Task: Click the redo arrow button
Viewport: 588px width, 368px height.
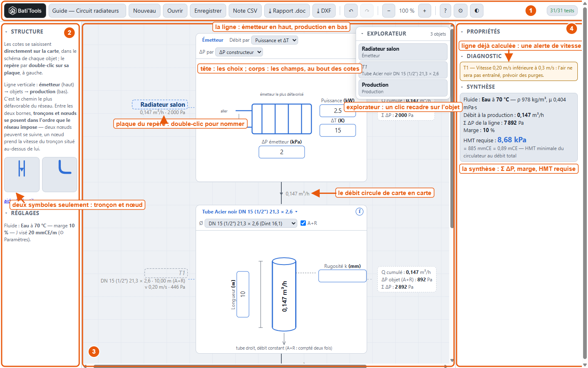Action: [367, 11]
